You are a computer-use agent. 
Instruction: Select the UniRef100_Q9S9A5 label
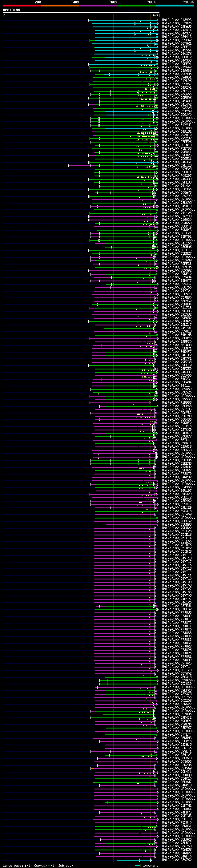(176, 74)
